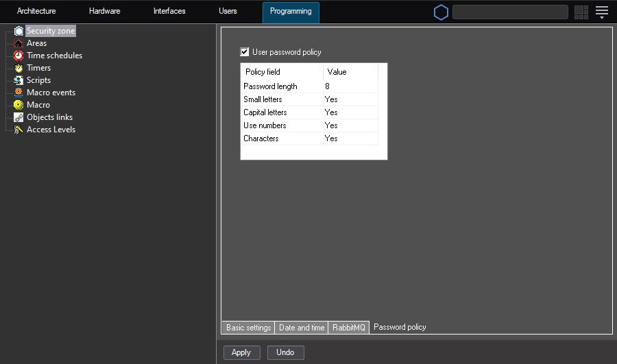The height and width of the screenshot is (364, 617).
Task: Select Access Levels tree item
Action: point(51,130)
